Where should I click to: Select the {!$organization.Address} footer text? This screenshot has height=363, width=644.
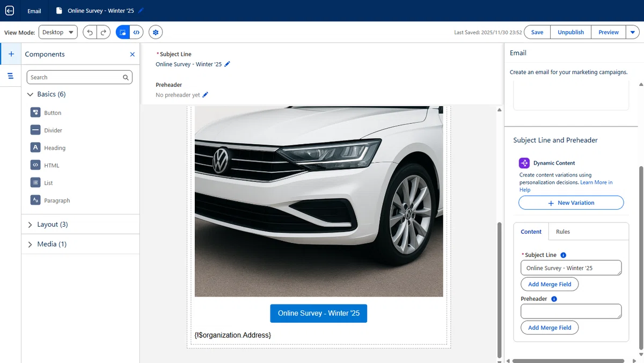click(233, 335)
